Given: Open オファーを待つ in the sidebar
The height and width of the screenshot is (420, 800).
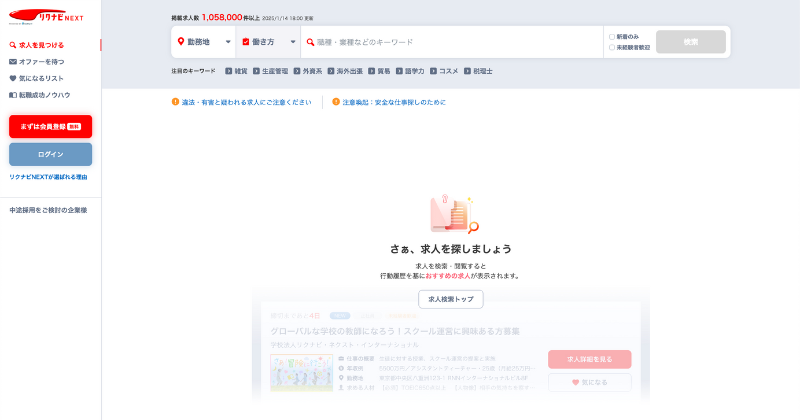Looking at the screenshot, I should tap(37, 62).
